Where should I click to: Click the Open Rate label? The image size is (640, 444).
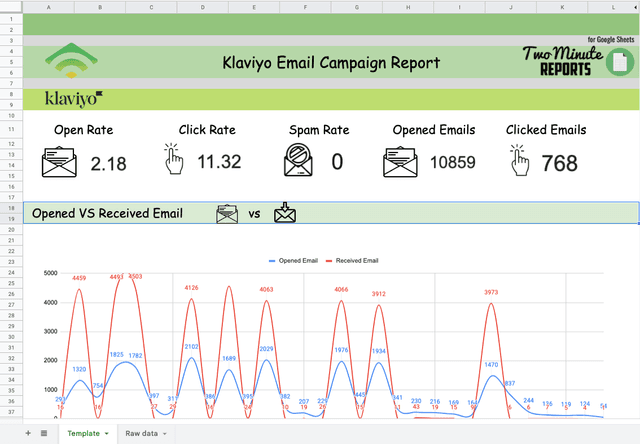84,130
